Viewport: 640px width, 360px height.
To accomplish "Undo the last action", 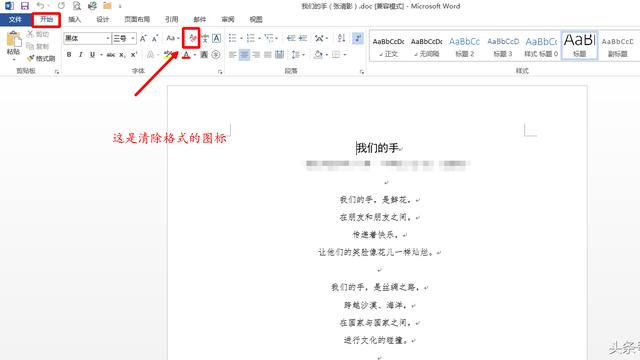I will click(40, 6).
